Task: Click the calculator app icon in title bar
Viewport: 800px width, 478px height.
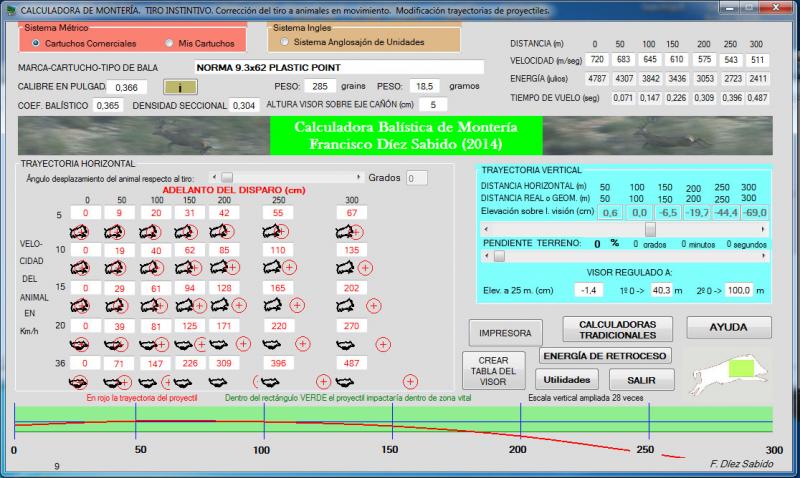Action: [x=9, y=8]
